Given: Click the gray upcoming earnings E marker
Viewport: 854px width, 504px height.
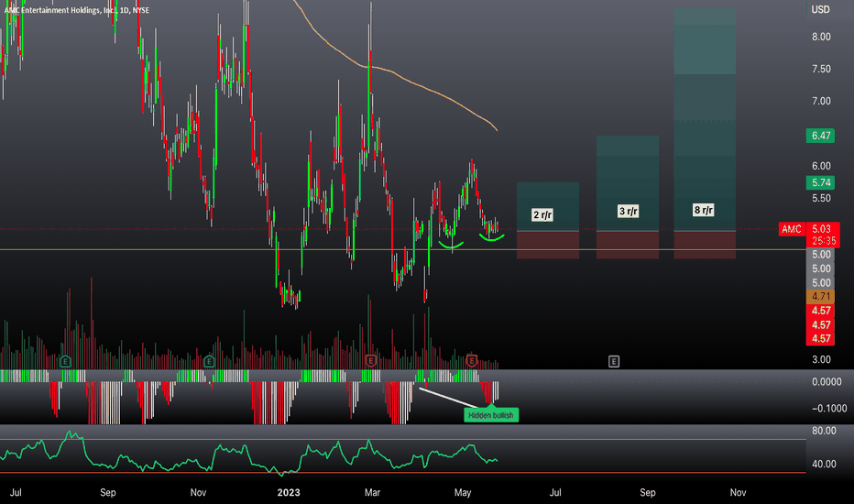Looking at the screenshot, I should click(614, 361).
